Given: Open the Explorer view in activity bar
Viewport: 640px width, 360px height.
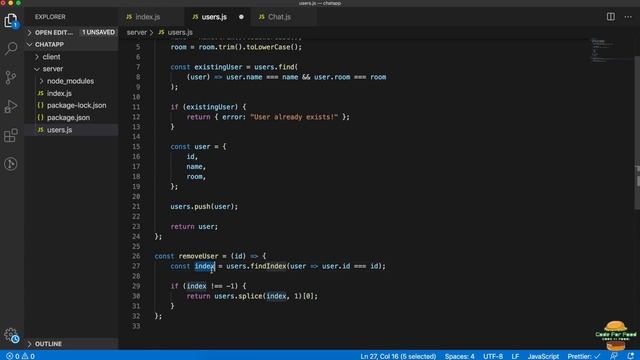Looking at the screenshot, I should [x=11, y=20].
